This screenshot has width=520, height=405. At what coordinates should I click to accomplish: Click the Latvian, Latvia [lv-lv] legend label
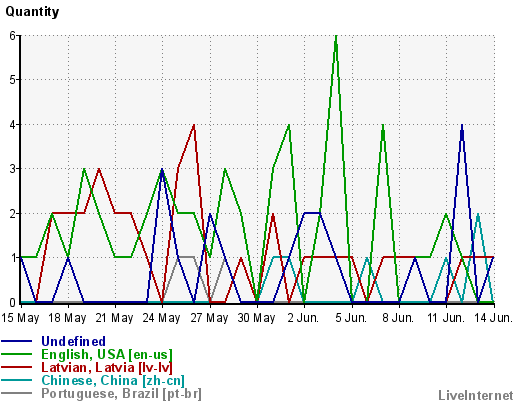coord(107,367)
